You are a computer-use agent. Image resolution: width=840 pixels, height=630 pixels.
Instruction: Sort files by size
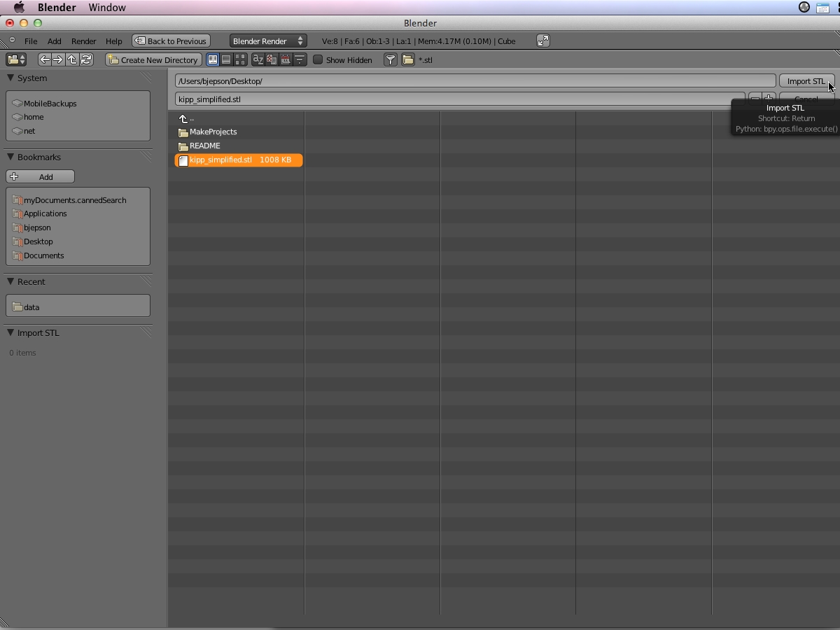[x=300, y=59]
